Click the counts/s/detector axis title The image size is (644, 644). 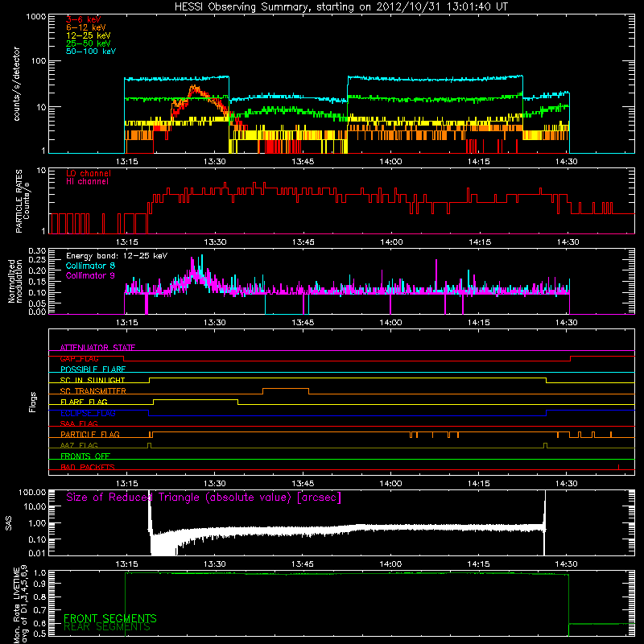tap(17, 84)
